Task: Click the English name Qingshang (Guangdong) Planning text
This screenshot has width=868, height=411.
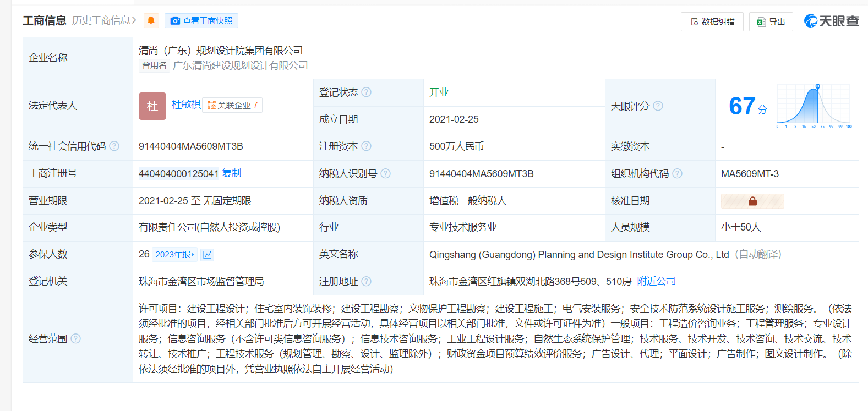Action: click(579, 255)
